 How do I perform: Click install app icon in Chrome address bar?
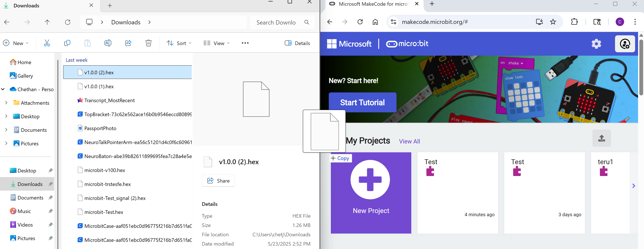coord(539,22)
